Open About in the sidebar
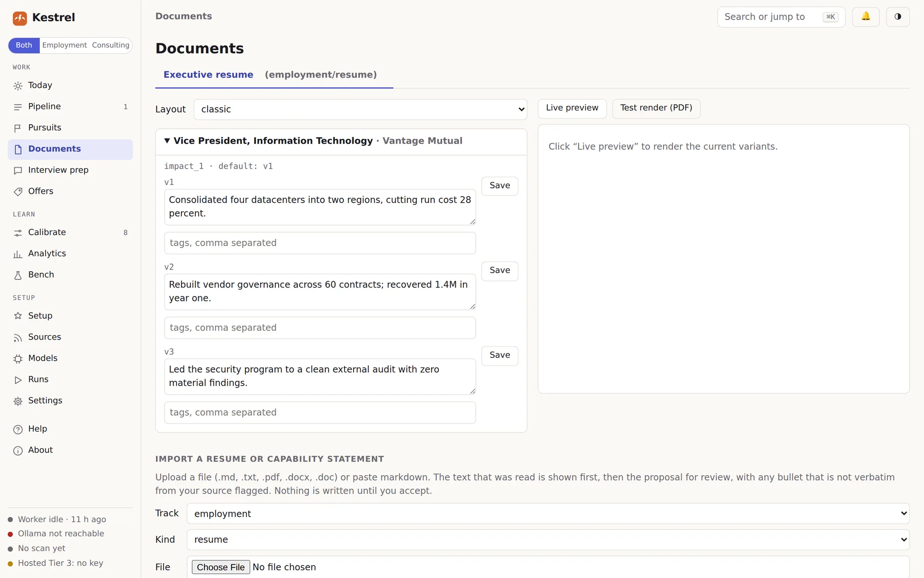This screenshot has width=924, height=578. [x=70, y=450]
